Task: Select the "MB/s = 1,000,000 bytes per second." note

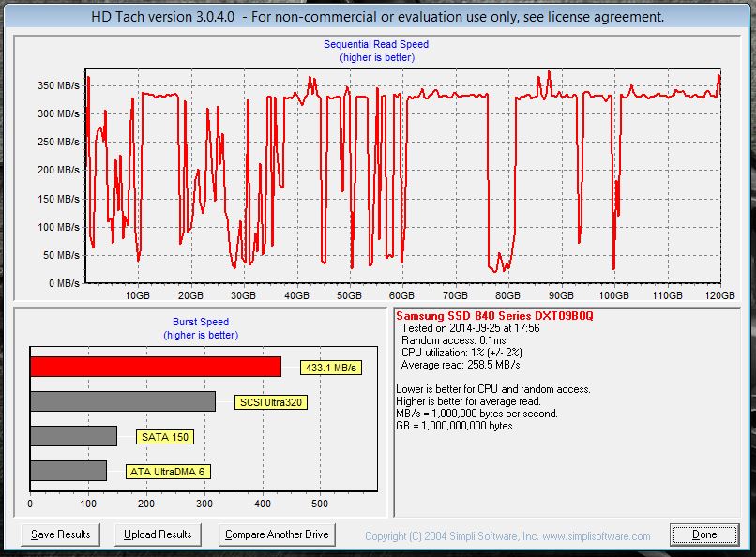Action: [476, 414]
